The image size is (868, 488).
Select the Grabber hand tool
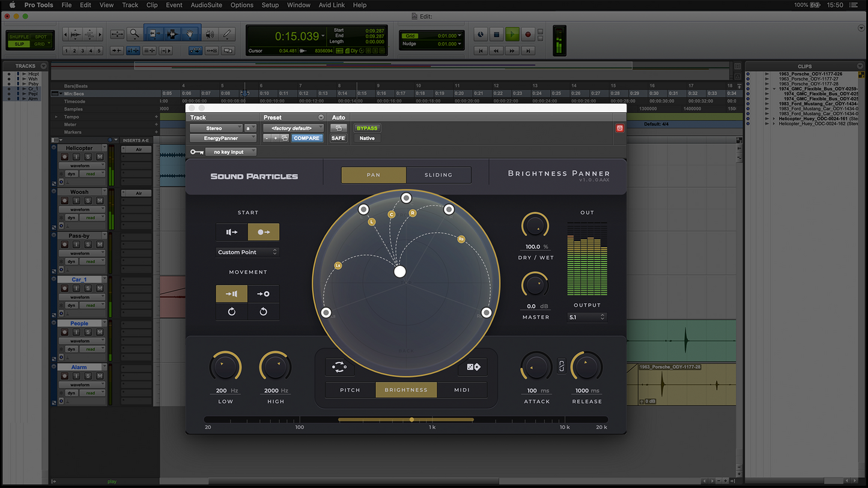[189, 33]
